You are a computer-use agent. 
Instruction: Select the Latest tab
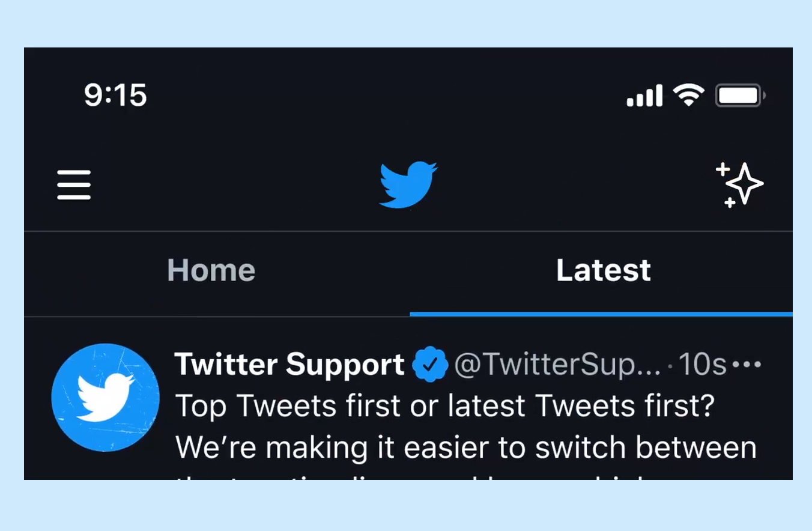click(603, 270)
